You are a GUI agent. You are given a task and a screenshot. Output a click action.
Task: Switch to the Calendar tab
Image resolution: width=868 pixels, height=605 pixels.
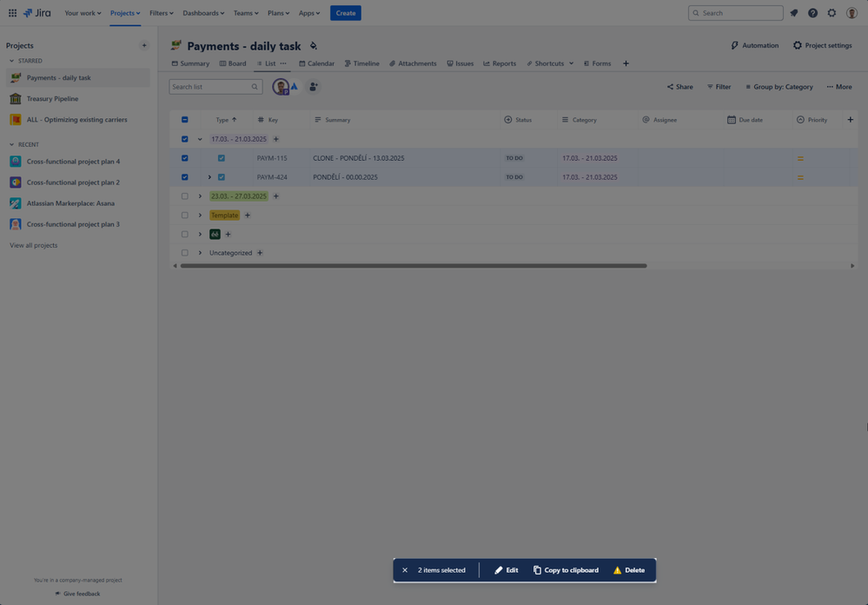(316, 63)
